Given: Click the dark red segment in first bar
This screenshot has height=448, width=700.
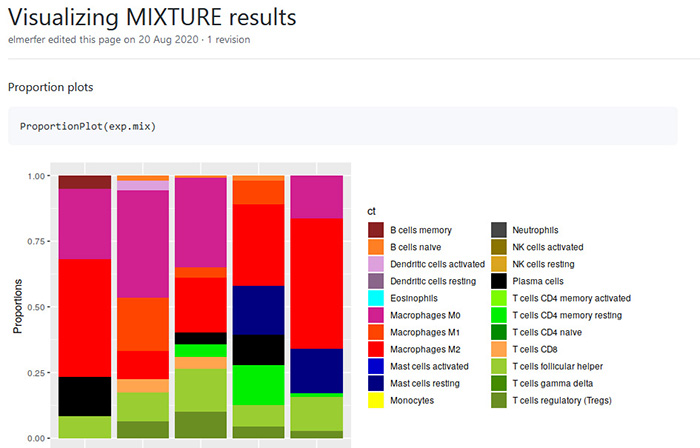Looking at the screenshot, I should (85, 182).
